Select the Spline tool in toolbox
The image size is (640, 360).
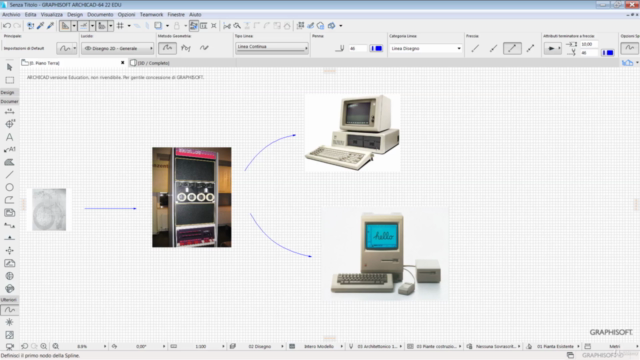[9, 310]
